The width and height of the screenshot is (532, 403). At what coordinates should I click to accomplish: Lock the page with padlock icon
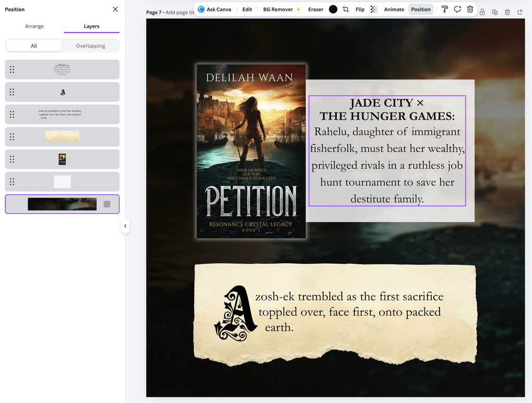point(482,12)
